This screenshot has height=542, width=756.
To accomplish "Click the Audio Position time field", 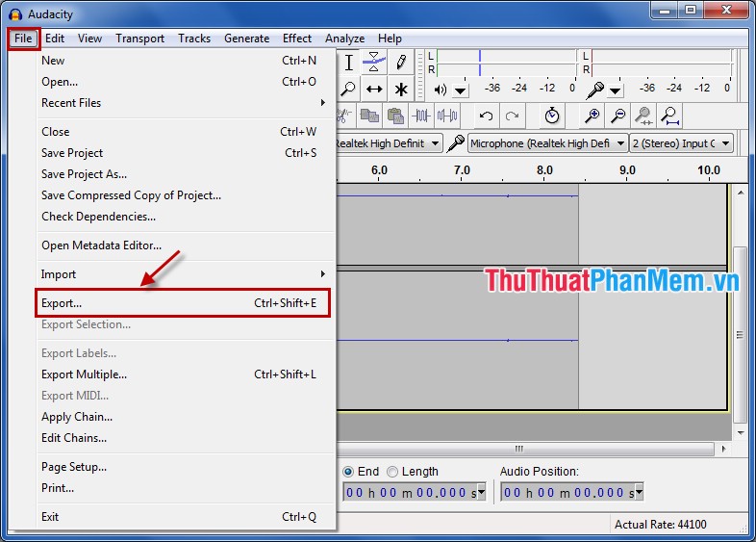I will click(x=567, y=492).
